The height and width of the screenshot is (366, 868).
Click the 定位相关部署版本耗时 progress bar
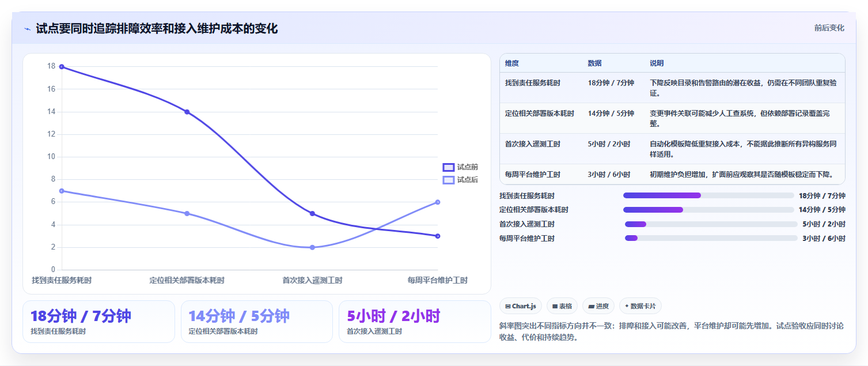(x=708, y=210)
